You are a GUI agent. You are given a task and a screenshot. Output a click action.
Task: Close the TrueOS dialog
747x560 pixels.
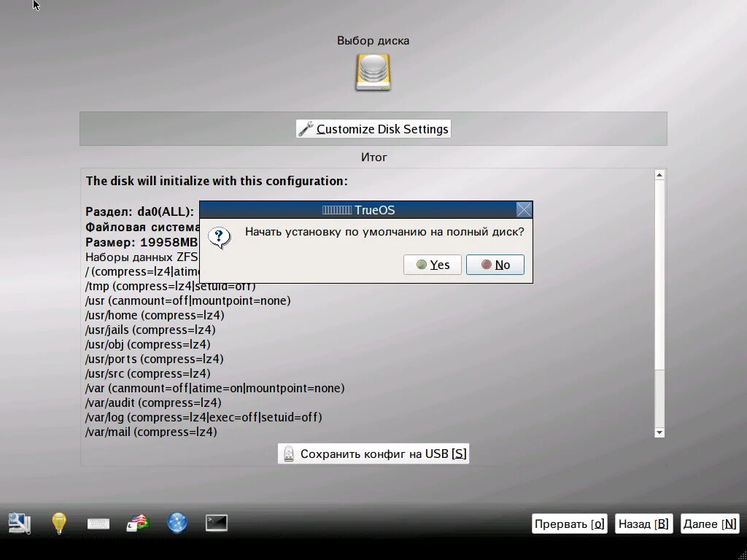524,209
